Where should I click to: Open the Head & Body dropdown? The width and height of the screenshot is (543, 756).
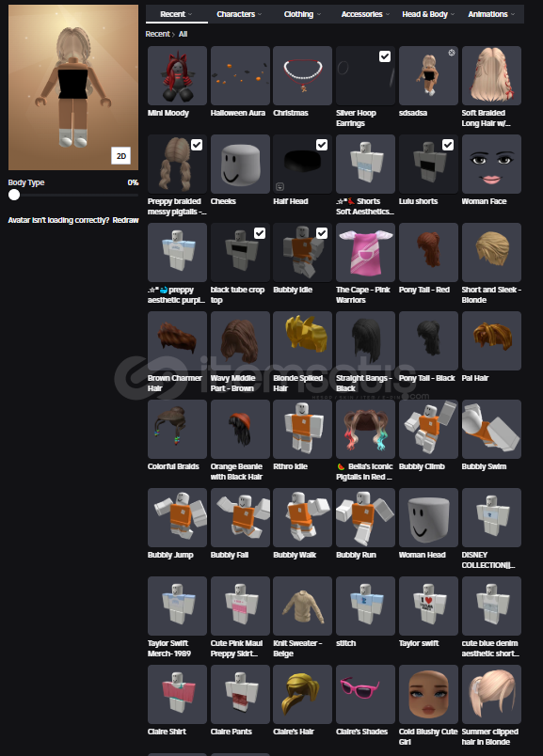point(428,14)
